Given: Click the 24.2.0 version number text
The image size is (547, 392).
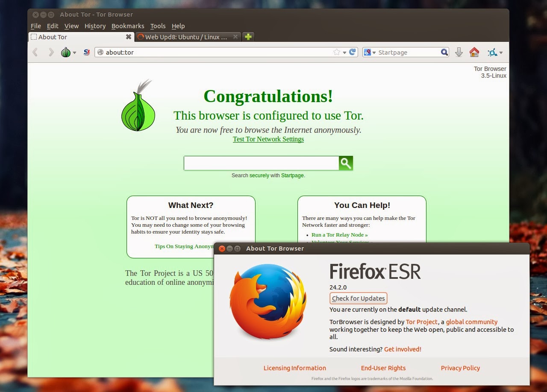Looking at the screenshot, I should tap(338, 287).
